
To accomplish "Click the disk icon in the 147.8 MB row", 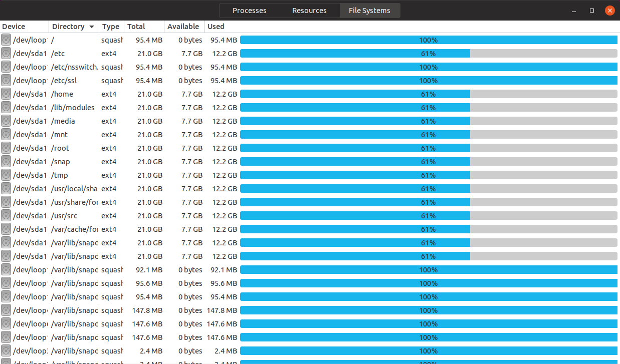I will click(6, 310).
